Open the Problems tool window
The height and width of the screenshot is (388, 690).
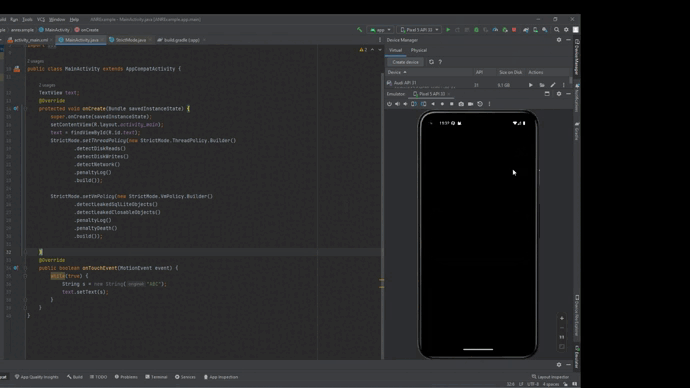tap(126, 377)
